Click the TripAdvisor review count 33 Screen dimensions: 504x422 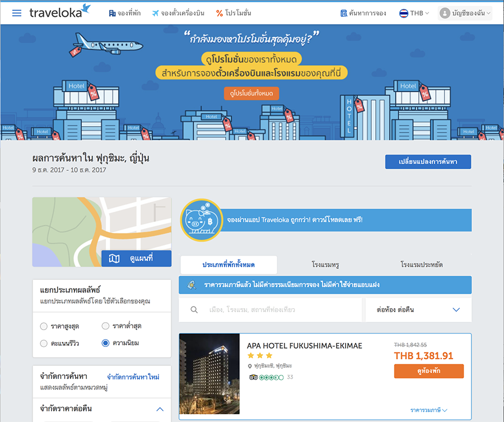click(x=290, y=377)
